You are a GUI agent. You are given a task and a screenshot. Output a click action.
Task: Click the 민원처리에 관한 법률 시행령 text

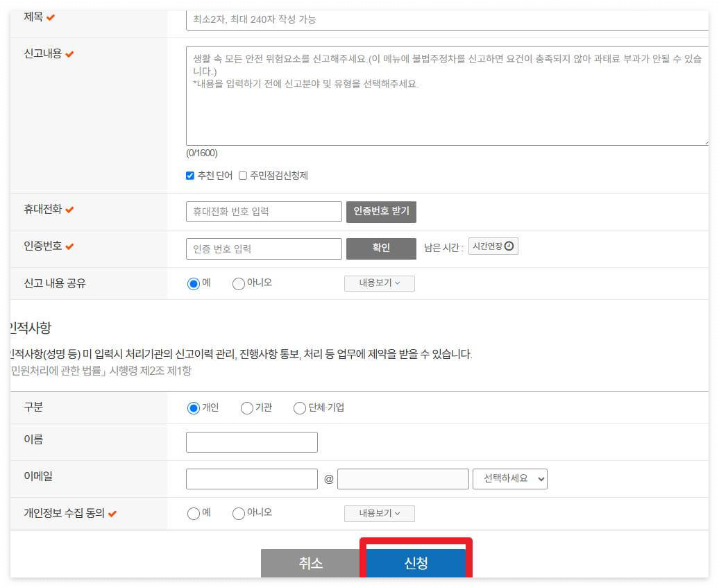[x=101, y=371]
